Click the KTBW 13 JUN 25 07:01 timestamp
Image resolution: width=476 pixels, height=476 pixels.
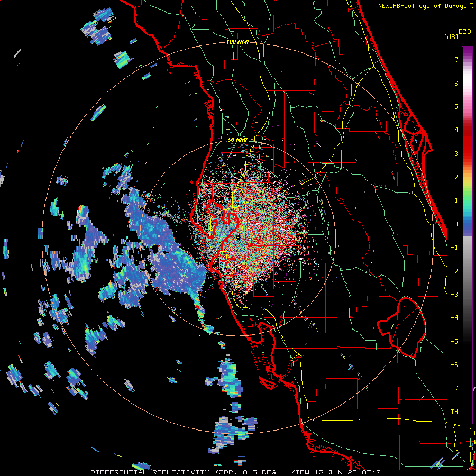337,472
